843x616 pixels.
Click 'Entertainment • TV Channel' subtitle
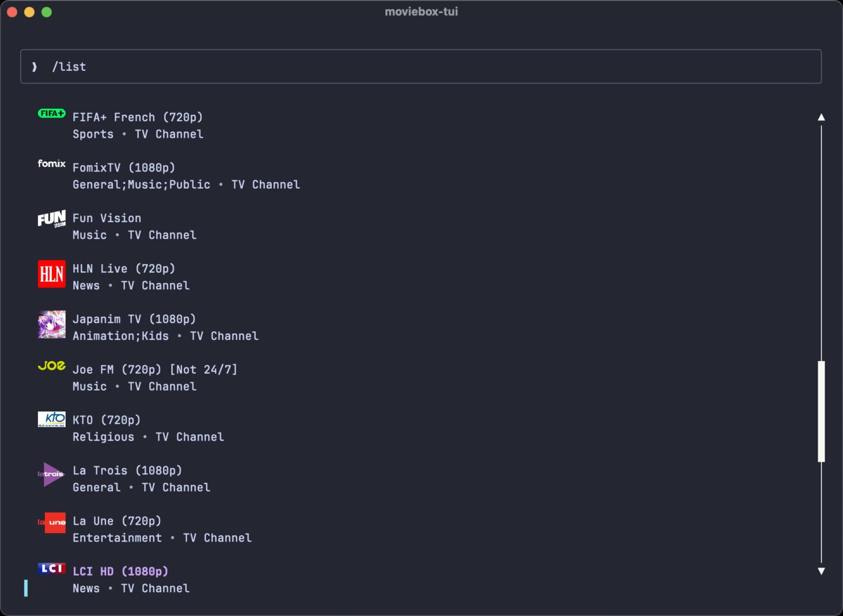point(162,539)
